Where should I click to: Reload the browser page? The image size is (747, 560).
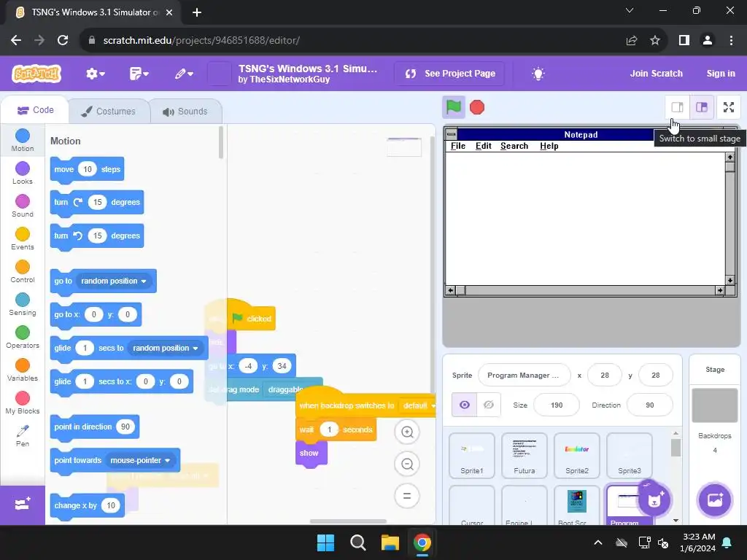click(x=63, y=41)
